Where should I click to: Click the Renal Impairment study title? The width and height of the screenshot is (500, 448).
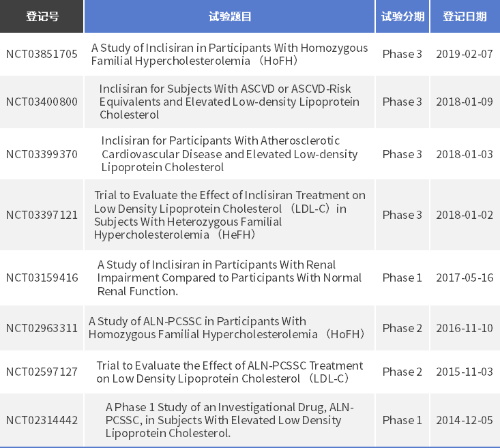(229, 278)
